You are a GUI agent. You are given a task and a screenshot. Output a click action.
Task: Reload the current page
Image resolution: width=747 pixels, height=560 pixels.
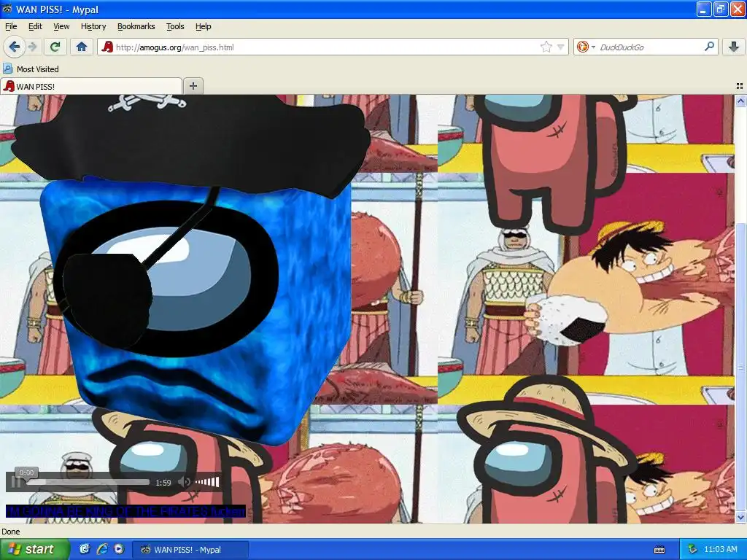tap(55, 47)
